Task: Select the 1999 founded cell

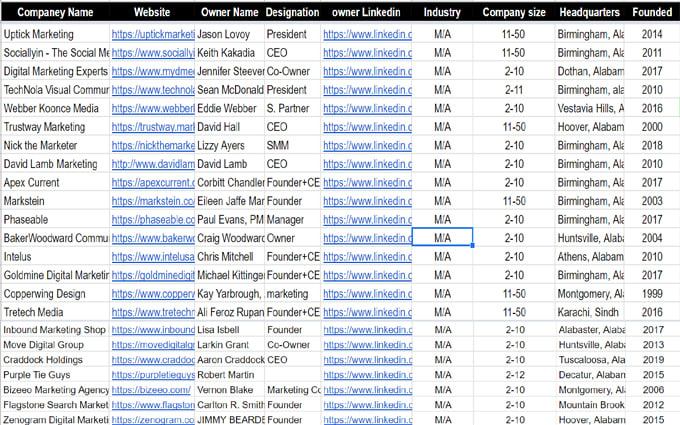Action: [652, 294]
